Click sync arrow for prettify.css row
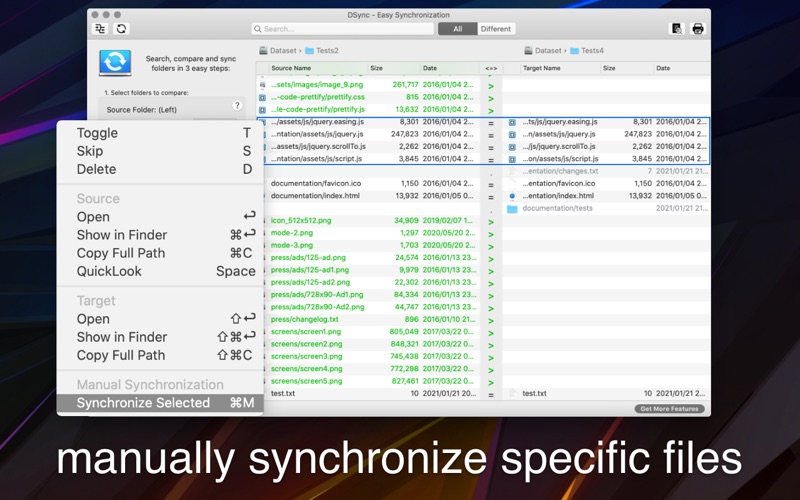The height and width of the screenshot is (500, 800). point(491,98)
